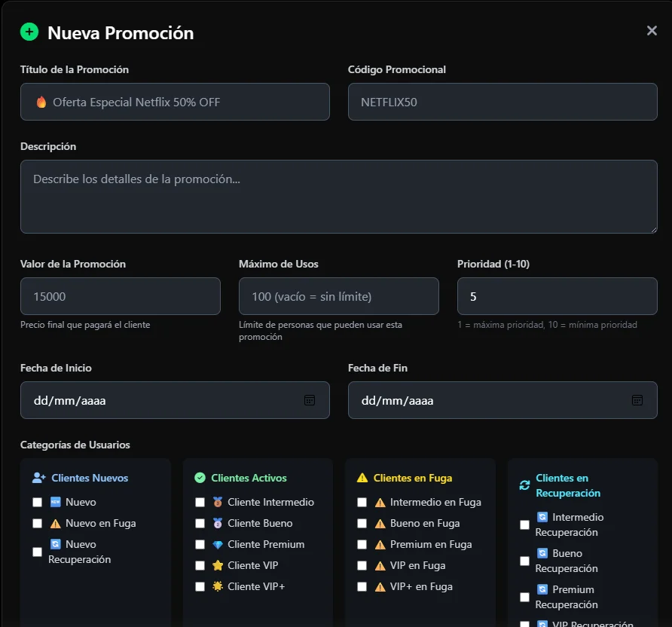Check the Premium Recuperación checkbox

pyautogui.click(x=524, y=598)
